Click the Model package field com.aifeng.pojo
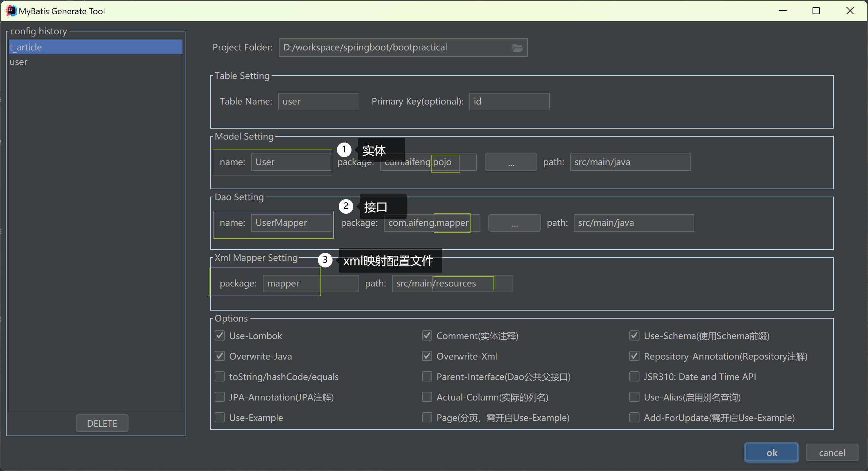The height and width of the screenshot is (471, 868). (429, 162)
